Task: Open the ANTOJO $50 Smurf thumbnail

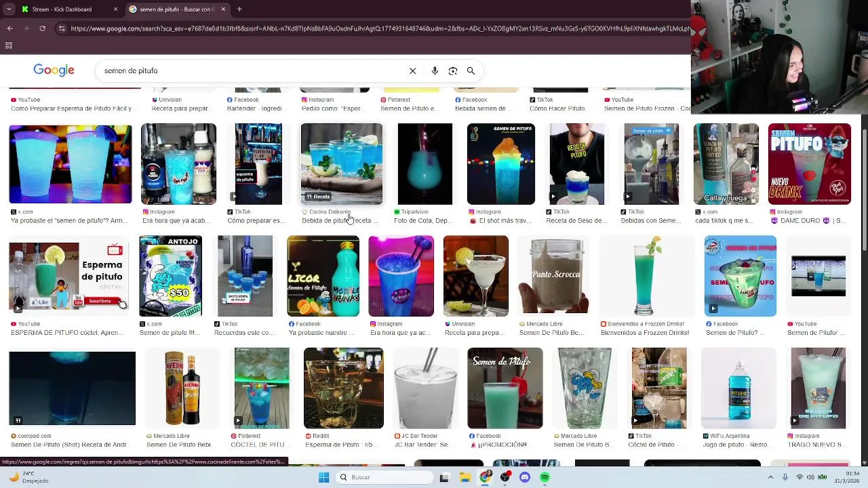Action: click(x=171, y=276)
